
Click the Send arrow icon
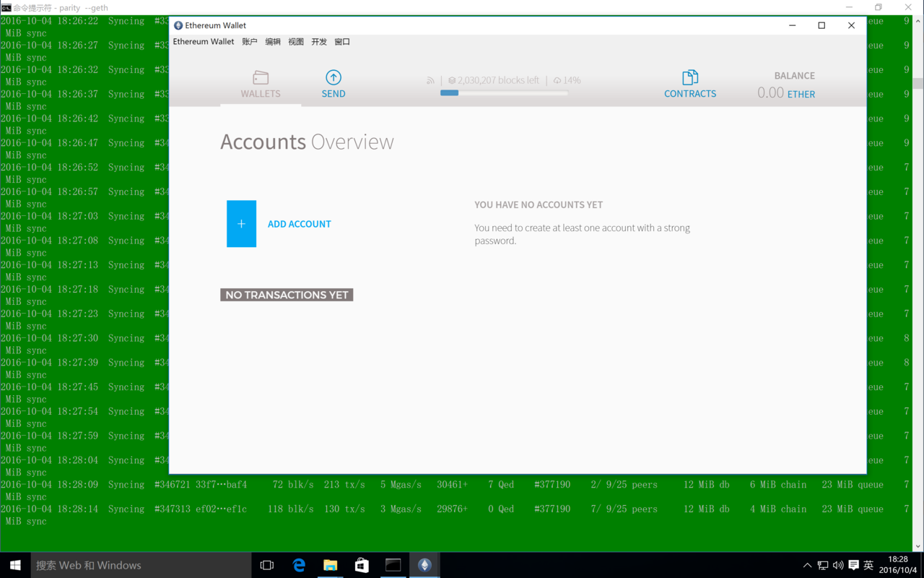334,77
